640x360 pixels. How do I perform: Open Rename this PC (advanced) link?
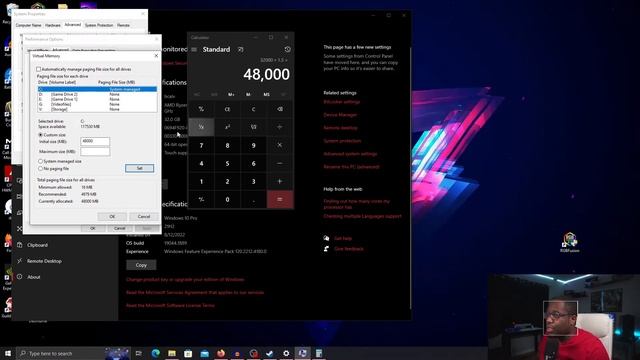tap(351, 167)
